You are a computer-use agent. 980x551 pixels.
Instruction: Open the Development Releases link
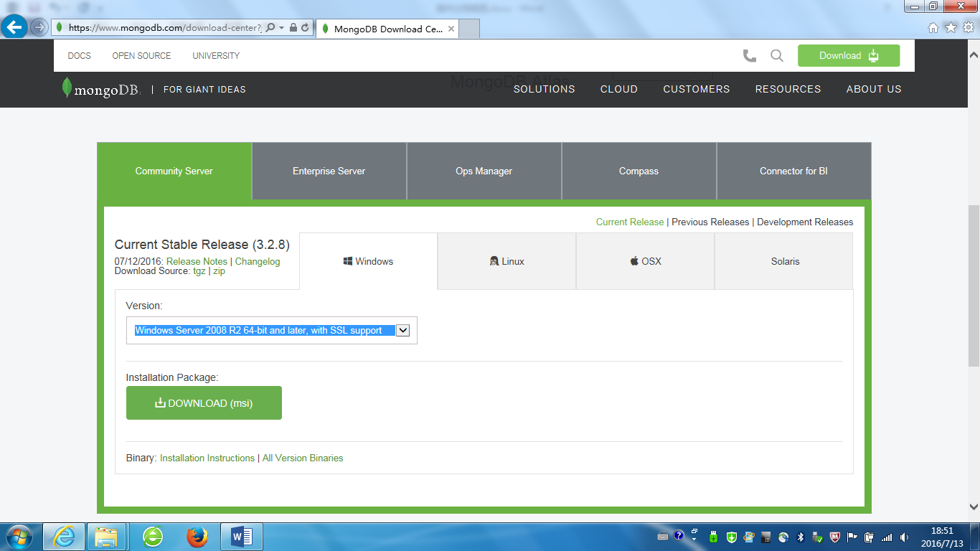(805, 222)
